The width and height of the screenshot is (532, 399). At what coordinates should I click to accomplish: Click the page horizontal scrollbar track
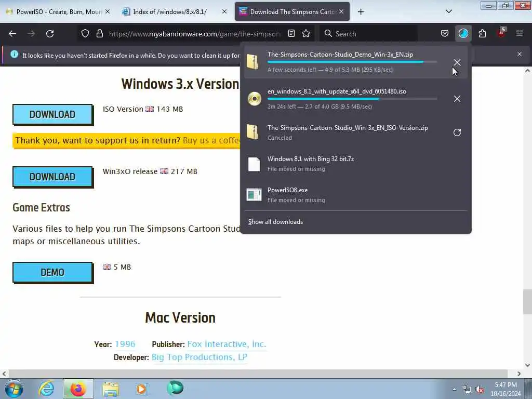pyautogui.click(x=261, y=374)
